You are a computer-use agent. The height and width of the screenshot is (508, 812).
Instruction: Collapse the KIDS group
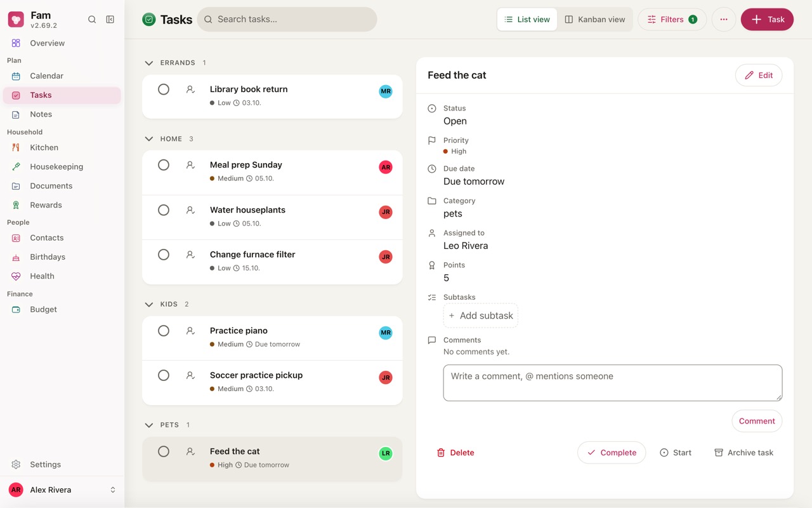click(149, 304)
